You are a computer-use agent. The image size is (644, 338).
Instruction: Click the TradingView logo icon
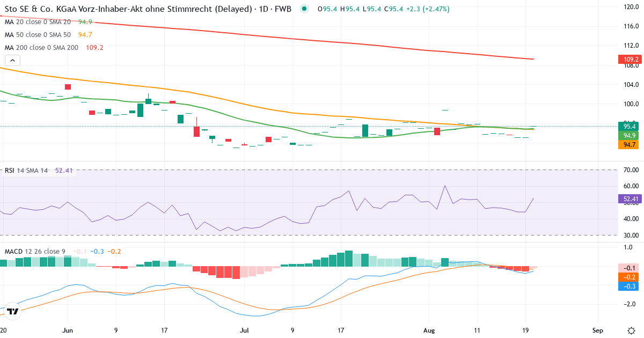coord(13,311)
